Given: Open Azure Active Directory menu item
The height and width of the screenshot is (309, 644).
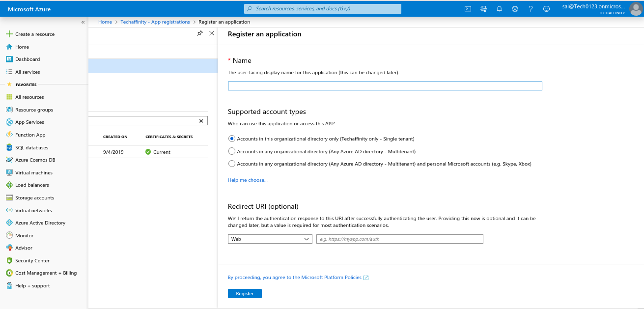Looking at the screenshot, I should [40, 223].
